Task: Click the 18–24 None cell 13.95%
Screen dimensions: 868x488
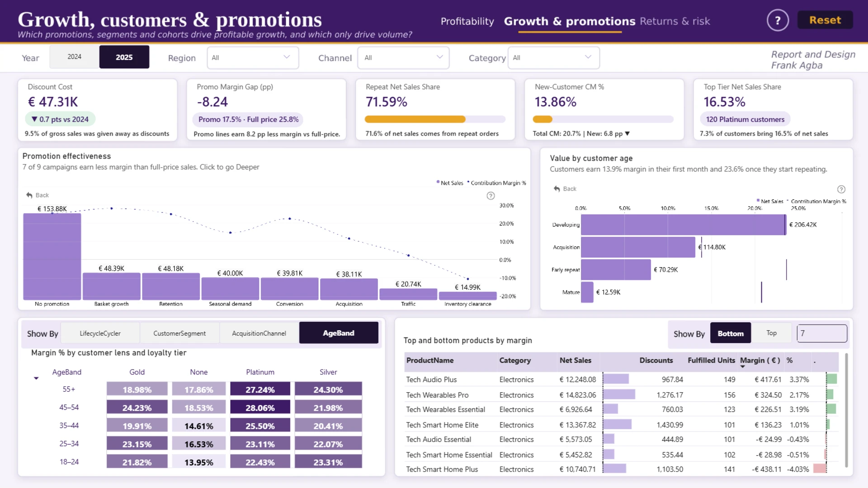Action: click(198, 462)
